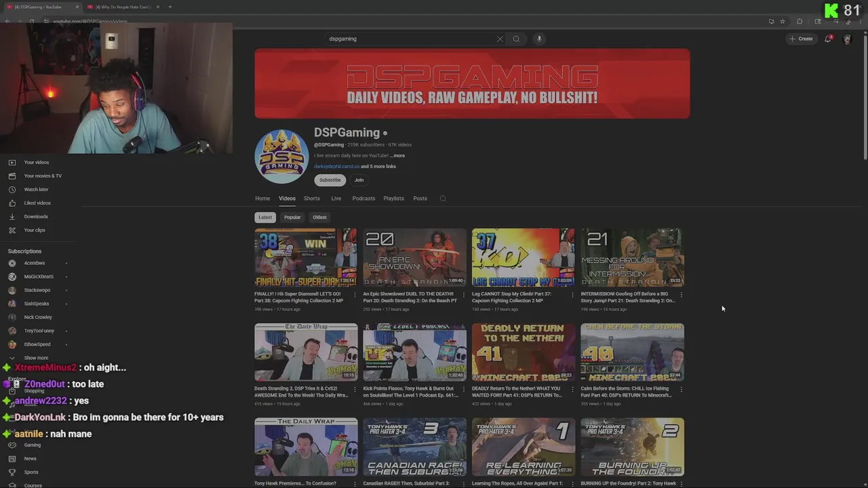Open the Playlists tab
This screenshot has height=488, width=868.
[393, 199]
